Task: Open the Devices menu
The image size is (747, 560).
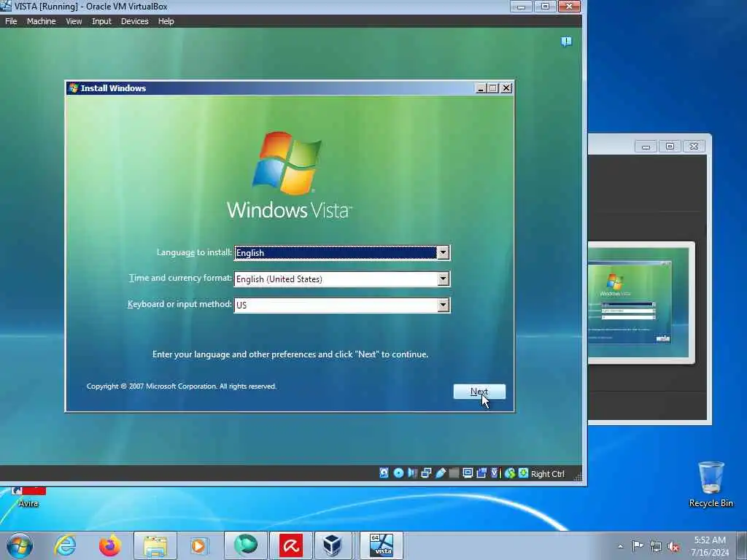Action: point(134,21)
